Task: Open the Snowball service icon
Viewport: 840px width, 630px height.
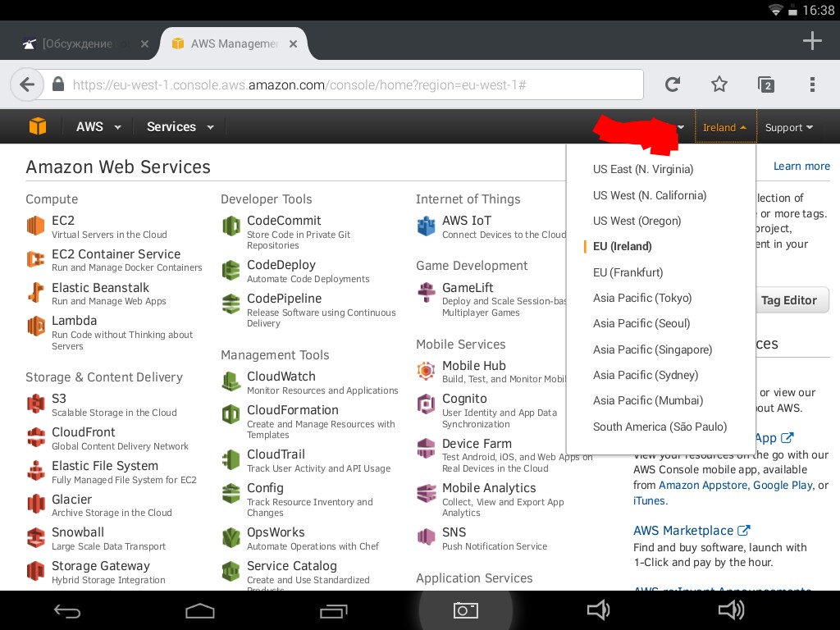Action: [x=35, y=538]
